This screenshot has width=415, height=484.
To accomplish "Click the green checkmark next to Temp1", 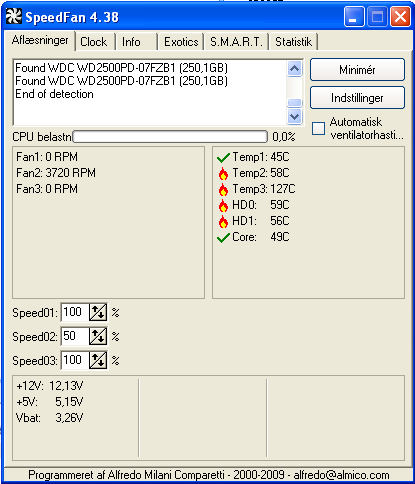I will tap(223, 157).
